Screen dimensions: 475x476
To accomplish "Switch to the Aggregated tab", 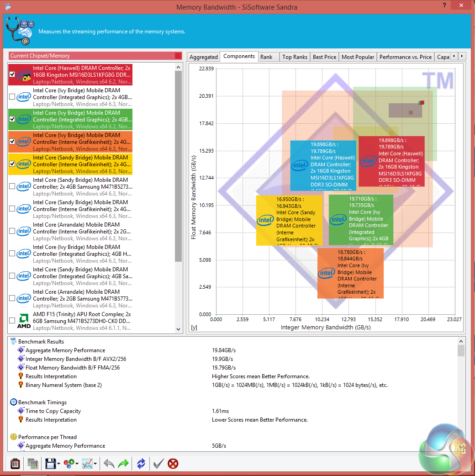I will point(204,57).
